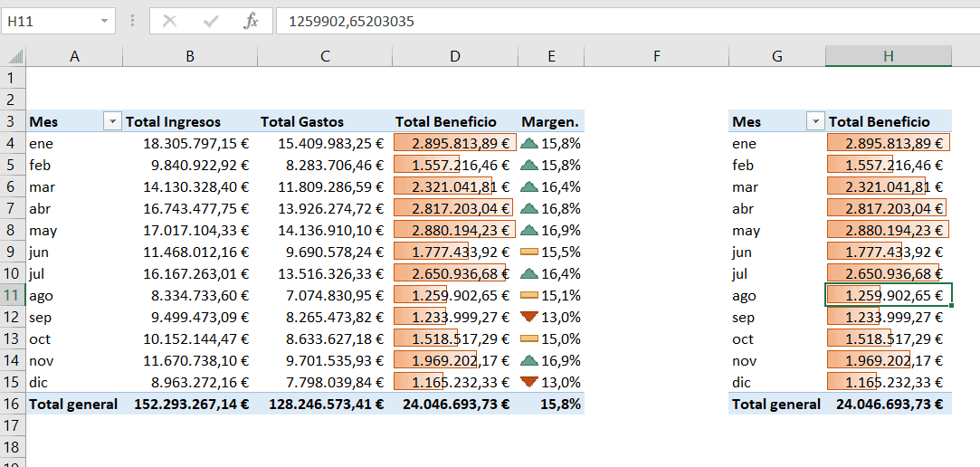
Task: Click the Select All corner triangle
Action: coord(14,56)
